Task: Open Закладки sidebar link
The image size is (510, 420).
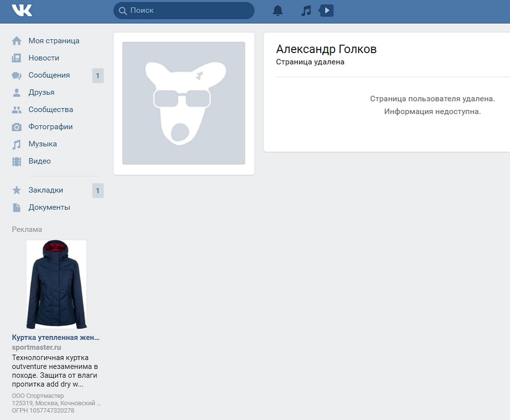Action: (46, 190)
